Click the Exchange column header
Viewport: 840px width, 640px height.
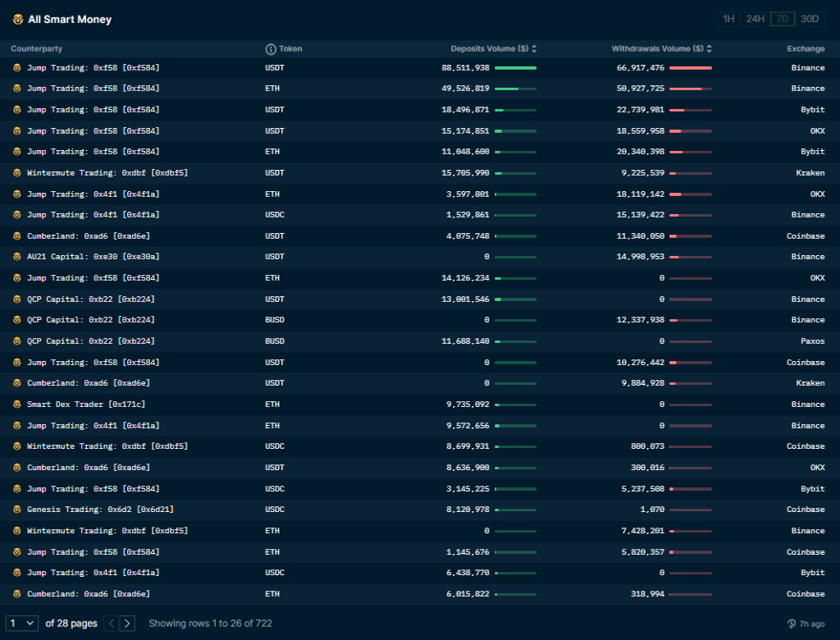pos(806,48)
